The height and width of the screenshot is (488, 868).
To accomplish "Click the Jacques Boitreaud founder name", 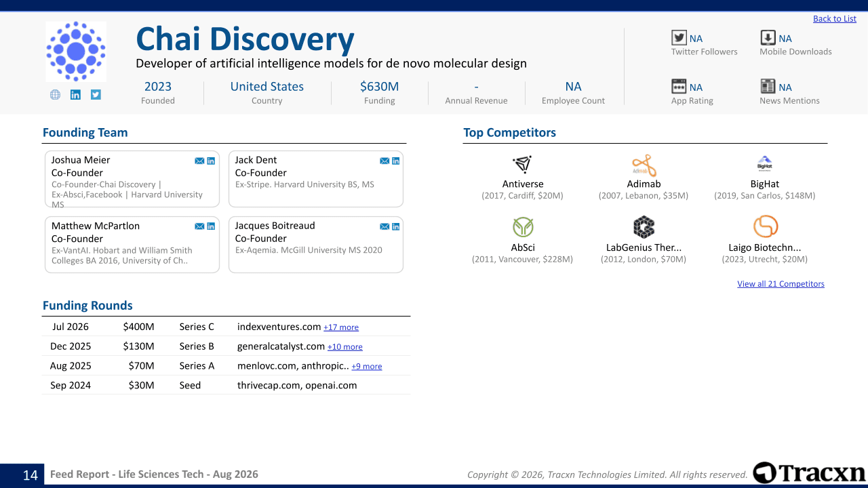I will click(x=275, y=226).
